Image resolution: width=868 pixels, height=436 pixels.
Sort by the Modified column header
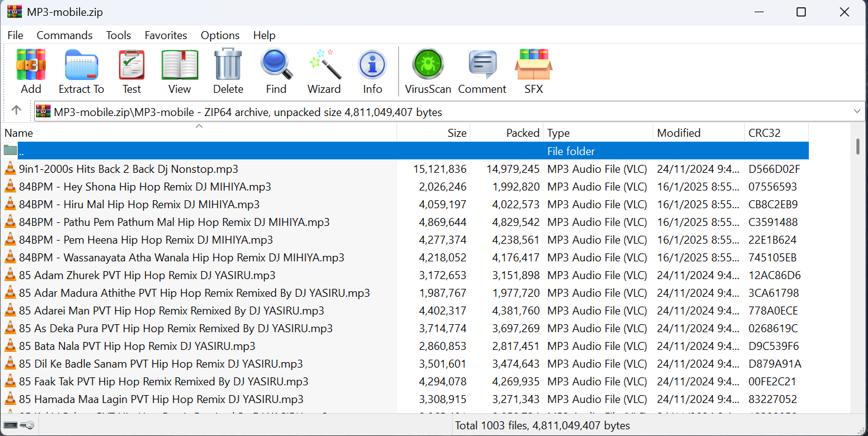[x=699, y=133]
